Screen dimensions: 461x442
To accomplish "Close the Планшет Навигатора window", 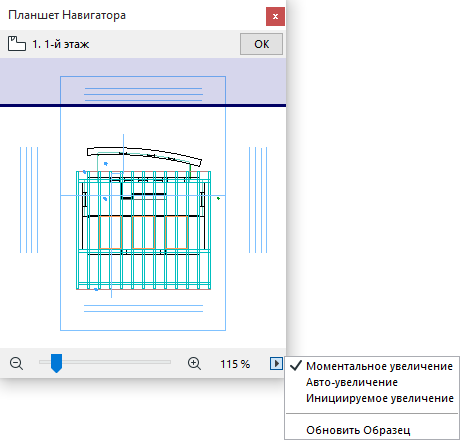I will click(275, 16).
